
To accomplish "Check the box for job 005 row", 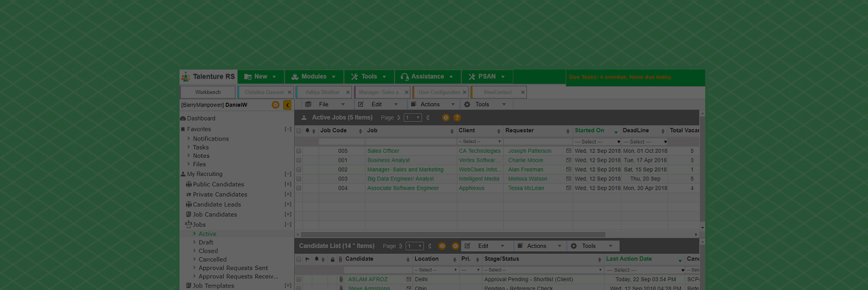I will click(x=299, y=151).
